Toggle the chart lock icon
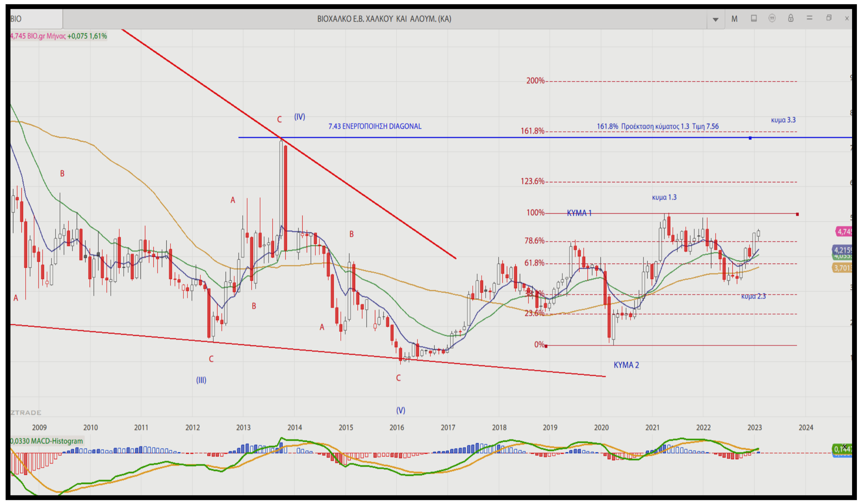 (791, 18)
